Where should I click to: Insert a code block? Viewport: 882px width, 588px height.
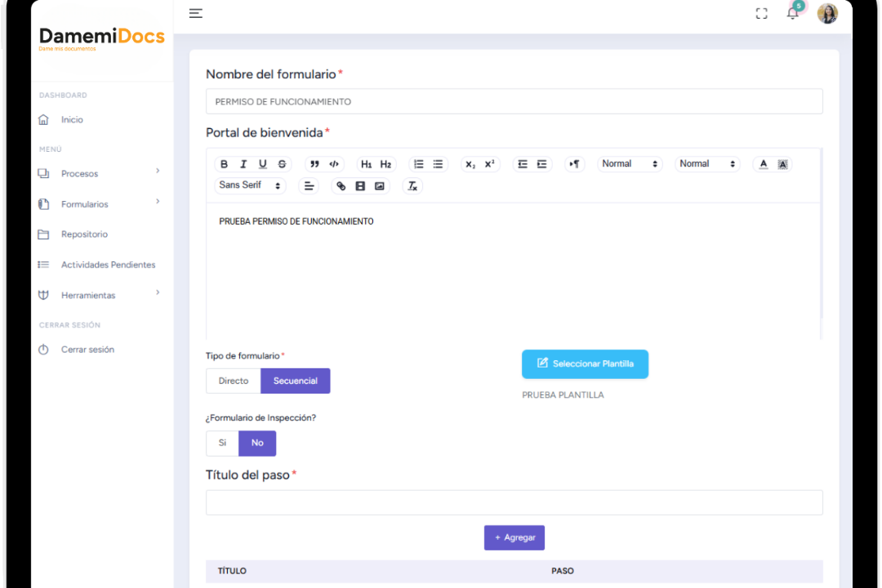(x=334, y=164)
